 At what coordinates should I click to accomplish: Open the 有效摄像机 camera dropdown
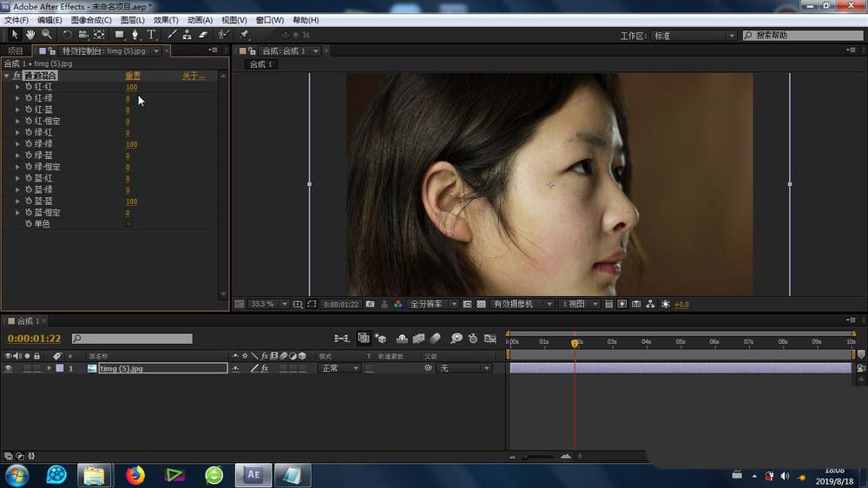click(522, 304)
